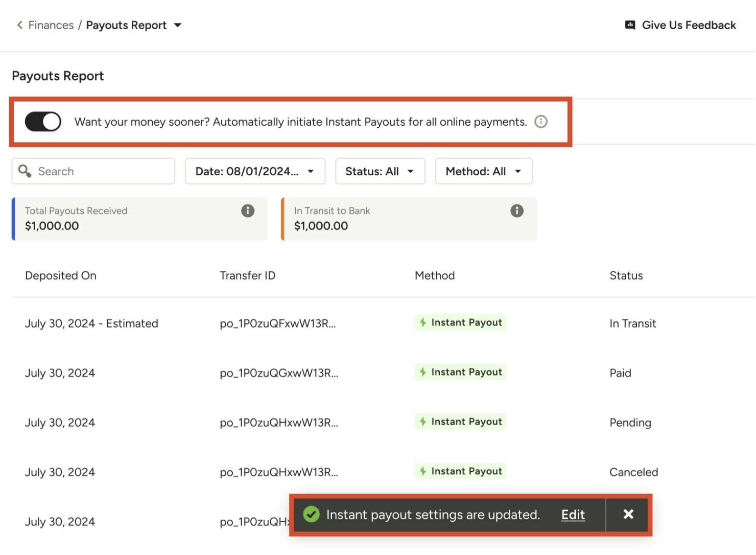The image size is (756, 555).
Task: Click the back arrow next to Finances
Action: pos(19,25)
